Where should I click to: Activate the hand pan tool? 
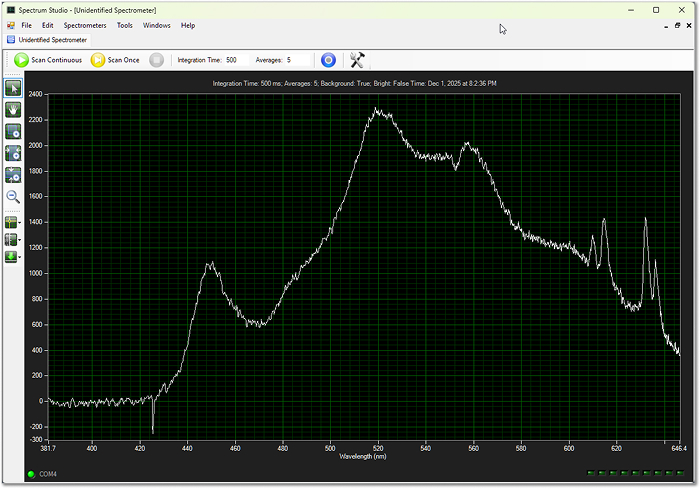pyautogui.click(x=13, y=109)
